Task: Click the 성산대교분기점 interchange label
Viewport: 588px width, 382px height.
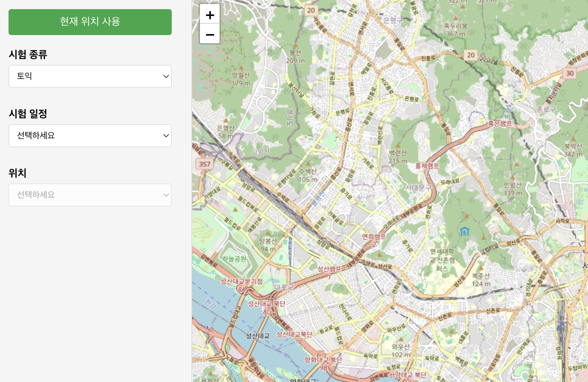Action: pos(242,281)
